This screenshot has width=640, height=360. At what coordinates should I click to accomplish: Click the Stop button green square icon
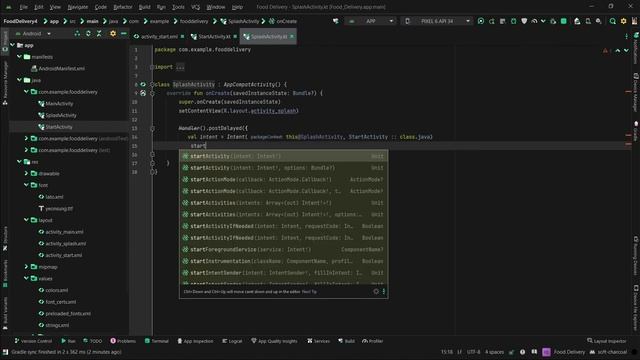tap(564, 21)
